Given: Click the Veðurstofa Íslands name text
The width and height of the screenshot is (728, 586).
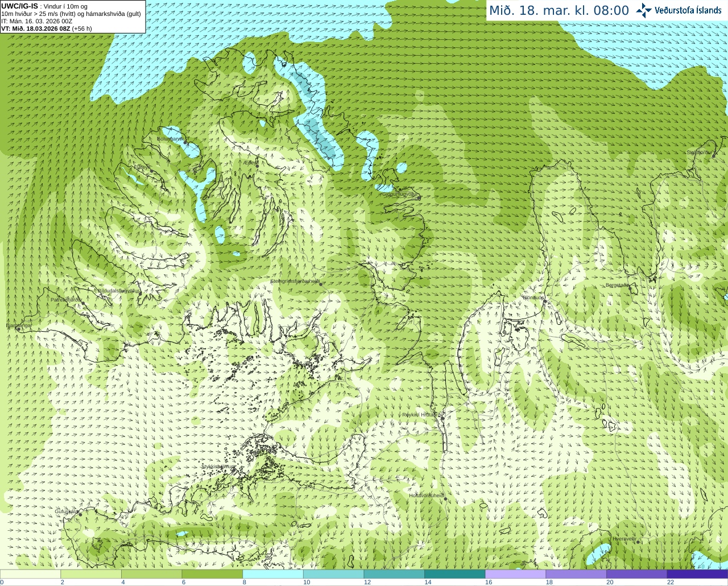Looking at the screenshot, I should pyautogui.click(x=688, y=10).
